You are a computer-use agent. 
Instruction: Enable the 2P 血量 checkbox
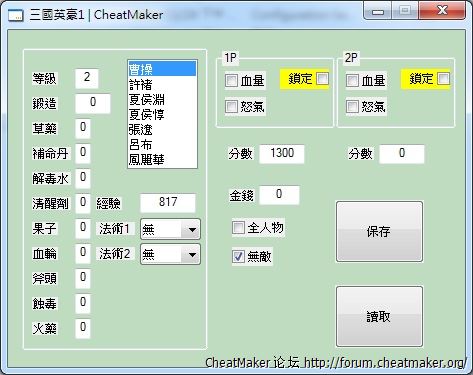[x=352, y=80]
